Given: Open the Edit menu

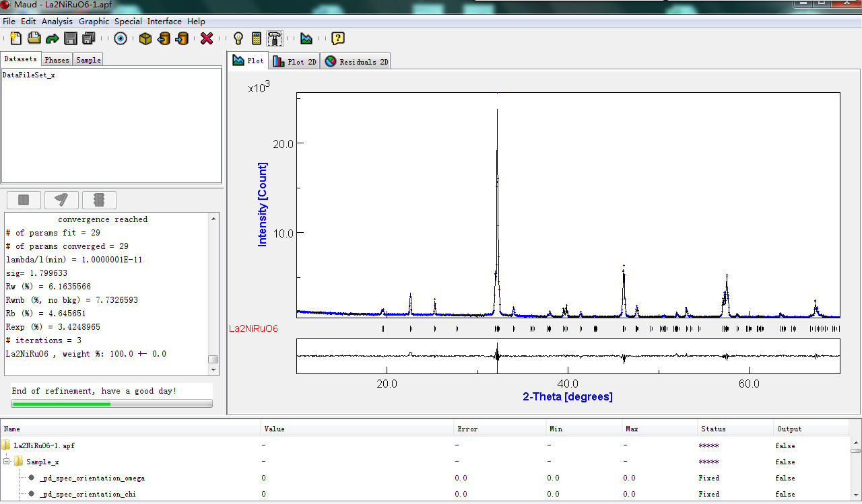Looking at the screenshot, I should [28, 21].
